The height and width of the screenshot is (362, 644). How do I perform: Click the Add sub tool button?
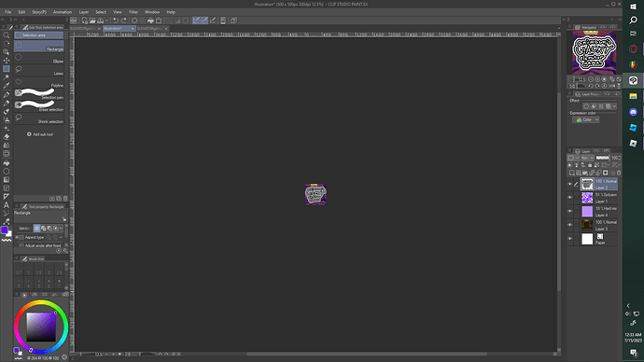pyautogui.click(x=40, y=134)
